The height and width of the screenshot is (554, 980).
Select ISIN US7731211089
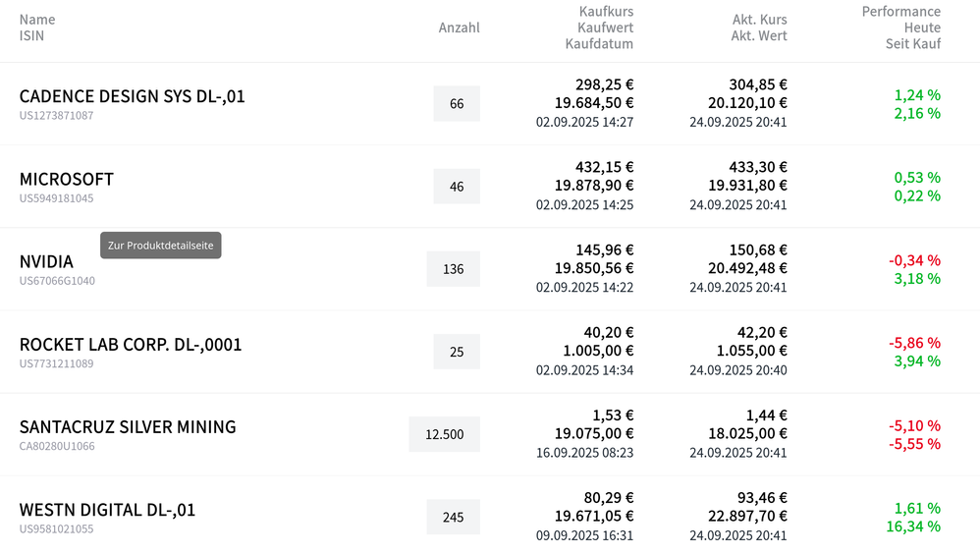click(56, 363)
